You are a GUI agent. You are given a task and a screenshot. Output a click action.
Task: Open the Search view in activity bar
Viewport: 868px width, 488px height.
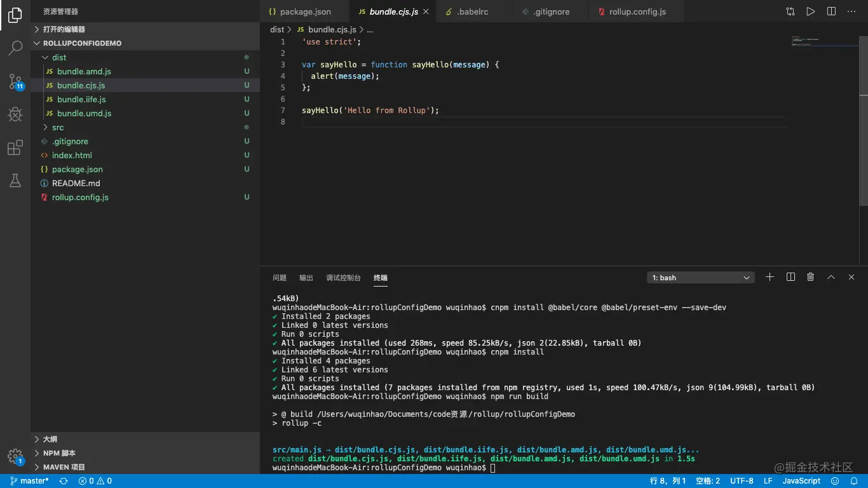point(15,48)
